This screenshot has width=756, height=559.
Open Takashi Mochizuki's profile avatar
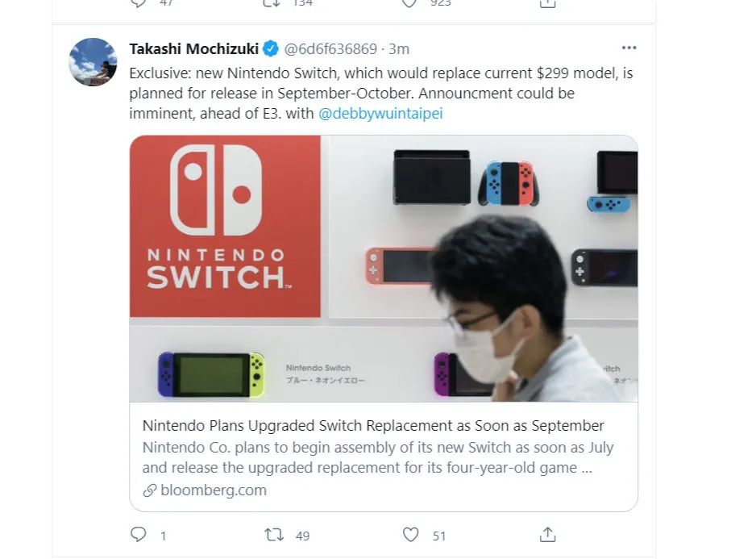click(x=93, y=62)
